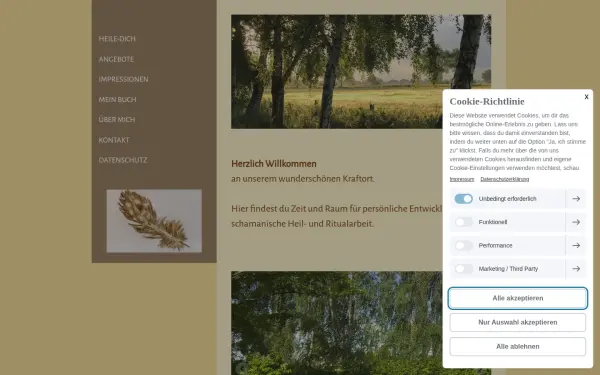Viewport: 600px width, 375px height.
Task: Enable the Performance cookie toggle
Action: pyautogui.click(x=463, y=245)
